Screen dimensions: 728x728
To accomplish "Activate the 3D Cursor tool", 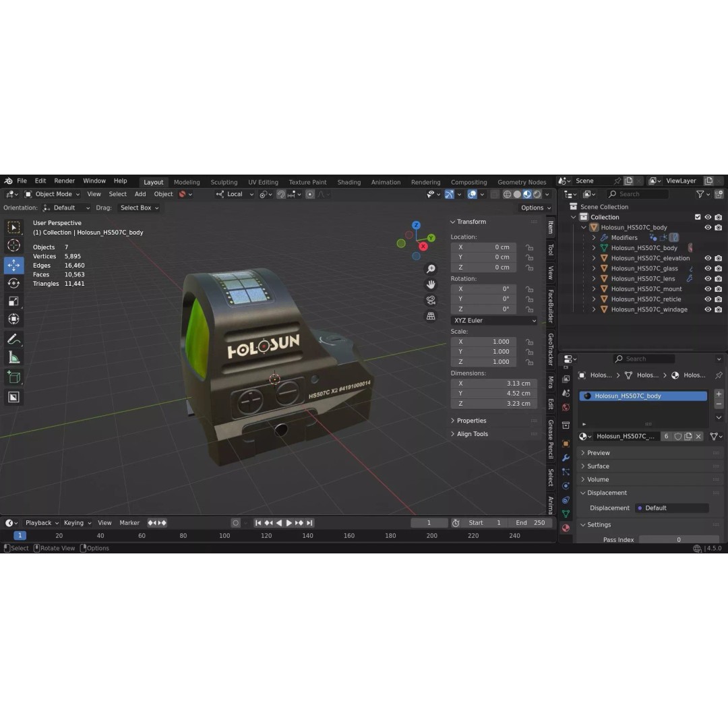I will 13,245.
